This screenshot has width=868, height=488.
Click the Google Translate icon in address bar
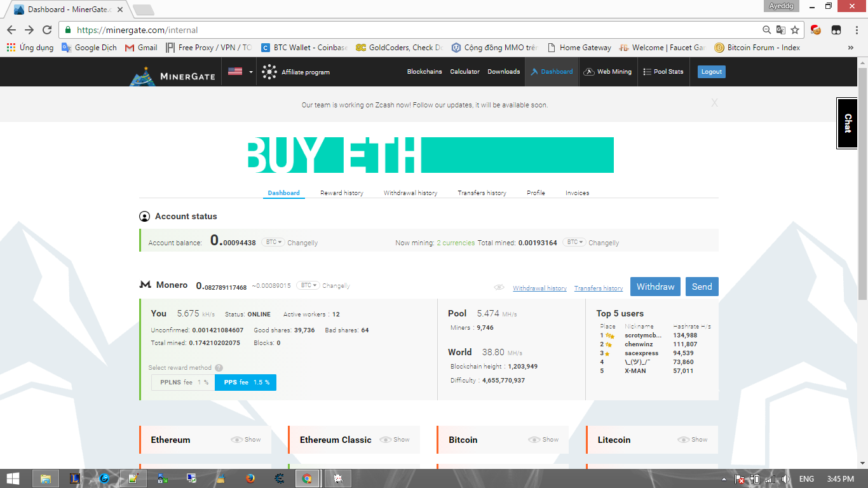point(781,30)
